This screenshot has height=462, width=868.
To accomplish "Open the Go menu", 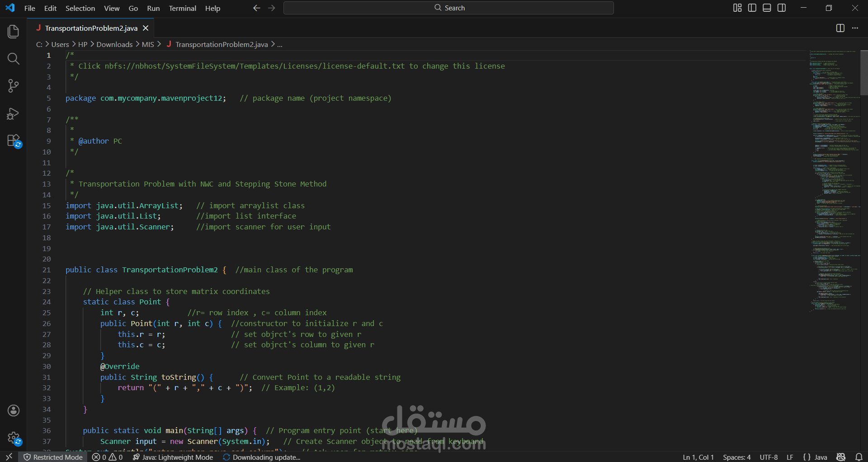I will pos(133,8).
